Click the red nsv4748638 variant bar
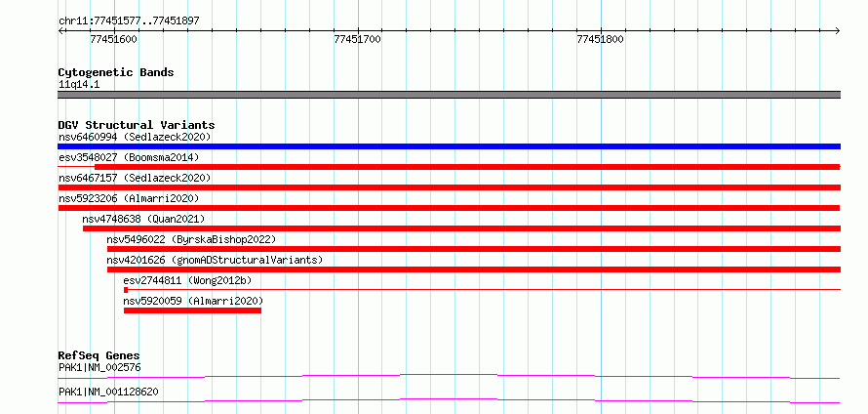Image resolution: width=868 pixels, height=414 pixels. pos(461,228)
